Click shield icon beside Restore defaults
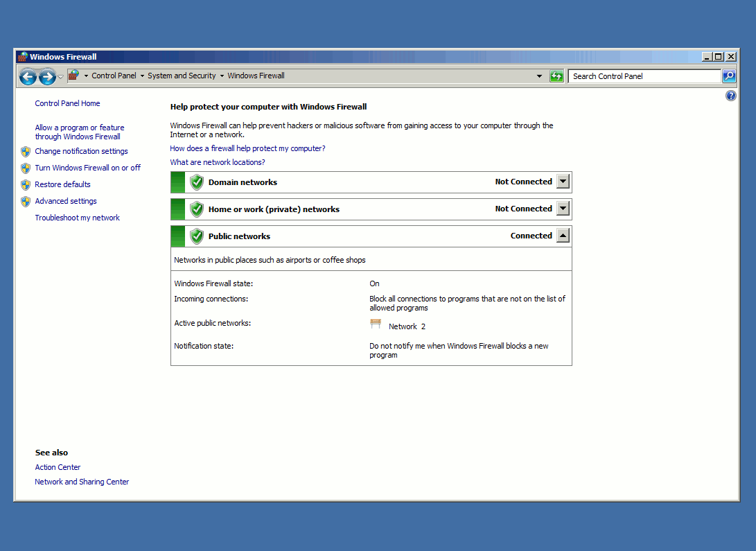This screenshot has height=551, width=756. point(26,185)
